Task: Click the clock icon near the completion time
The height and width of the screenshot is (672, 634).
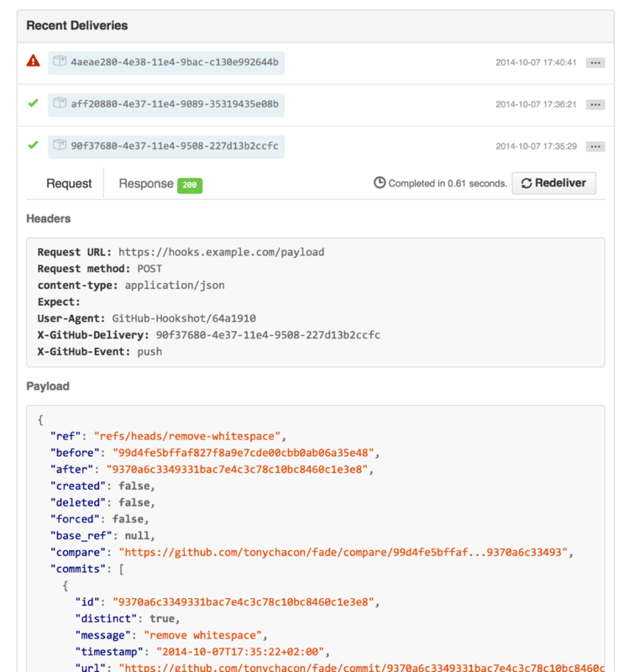Action: [x=380, y=182]
